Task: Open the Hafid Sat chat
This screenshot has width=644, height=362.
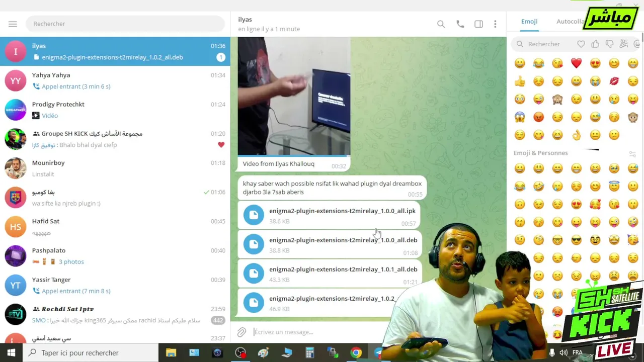Action: point(115,227)
